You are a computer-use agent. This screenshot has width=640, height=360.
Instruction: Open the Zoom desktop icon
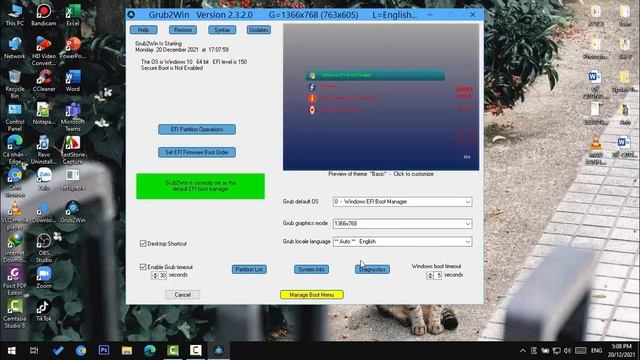(44, 278)
